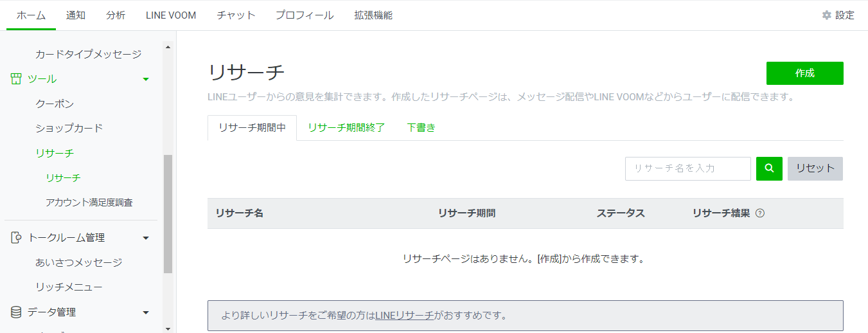Go to the チャット tab
The image size is (868, 333).
click(x=236, y=15)
